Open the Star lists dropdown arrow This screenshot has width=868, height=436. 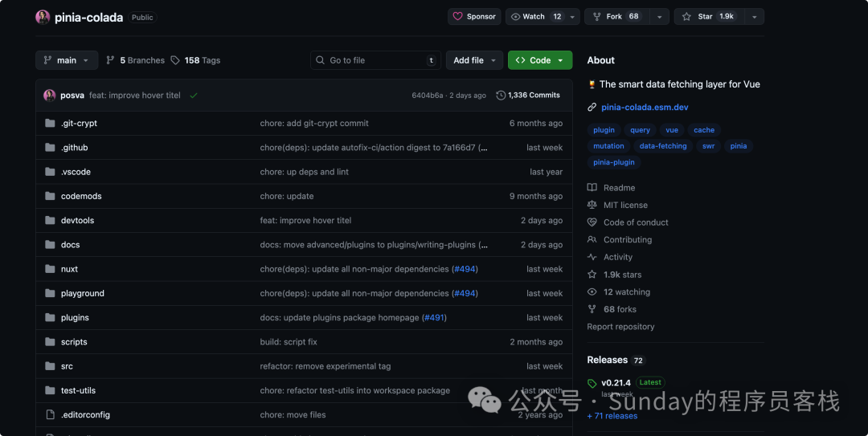[x=754, y=17]
